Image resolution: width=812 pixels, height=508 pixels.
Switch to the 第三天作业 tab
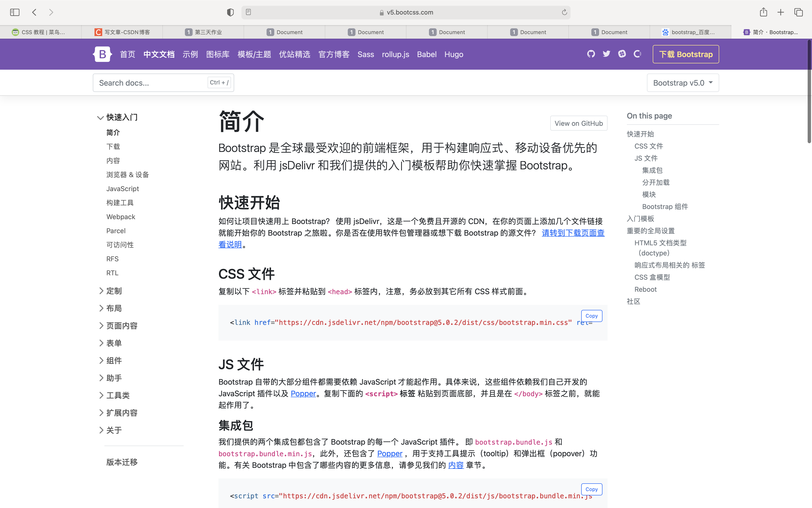(203, 32)
